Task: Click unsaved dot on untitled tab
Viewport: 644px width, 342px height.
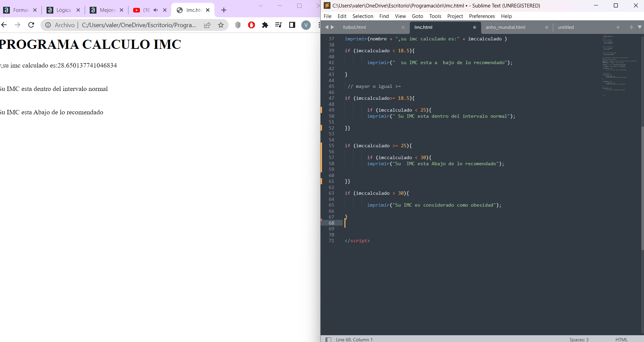Action: point(618,27)
